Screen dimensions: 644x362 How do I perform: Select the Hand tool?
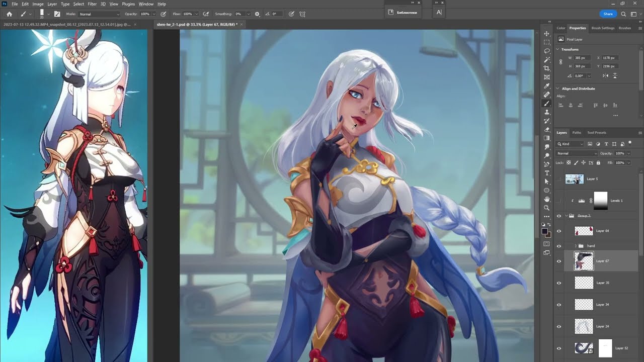(547, 199)
